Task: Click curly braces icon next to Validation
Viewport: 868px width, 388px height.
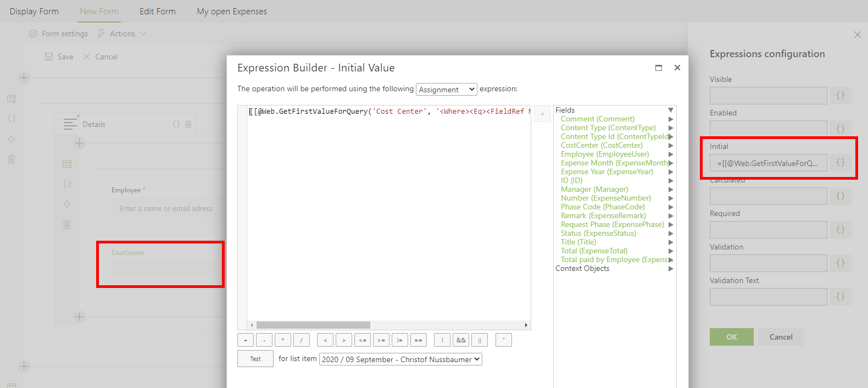Action: 840,263
